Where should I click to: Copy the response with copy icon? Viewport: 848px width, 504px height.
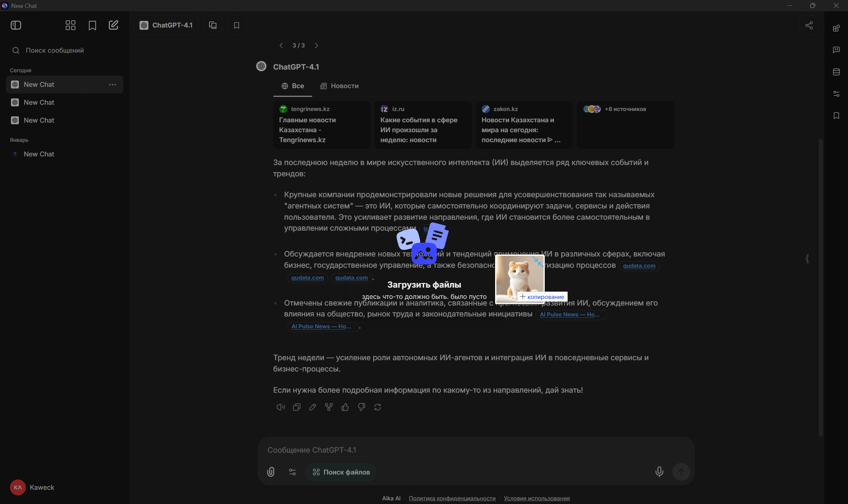coord(297,407)
